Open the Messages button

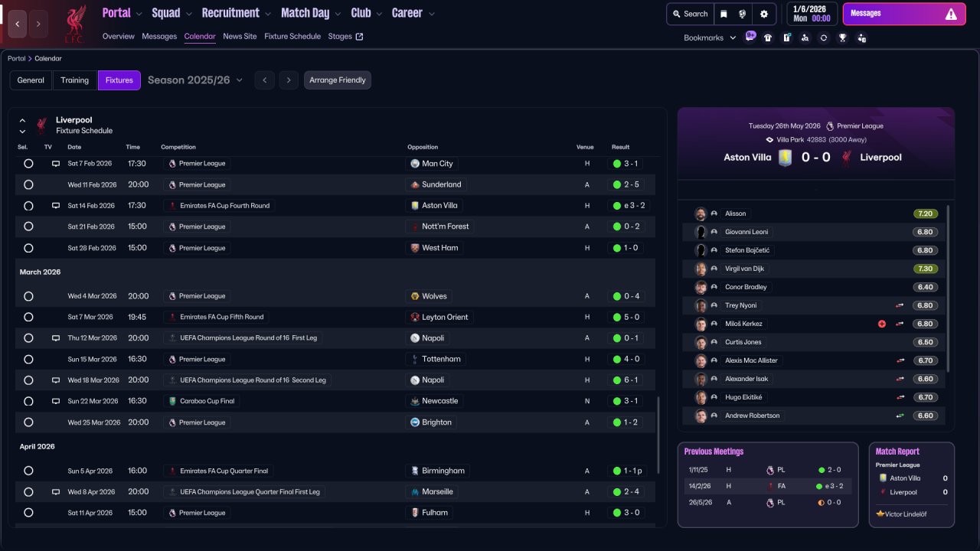click(903, 14)
